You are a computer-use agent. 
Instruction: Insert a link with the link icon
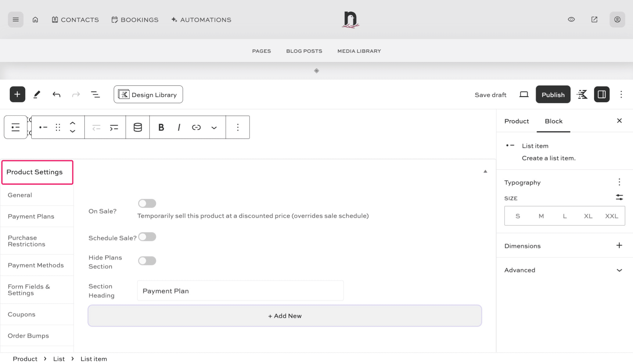pos(196,127)
